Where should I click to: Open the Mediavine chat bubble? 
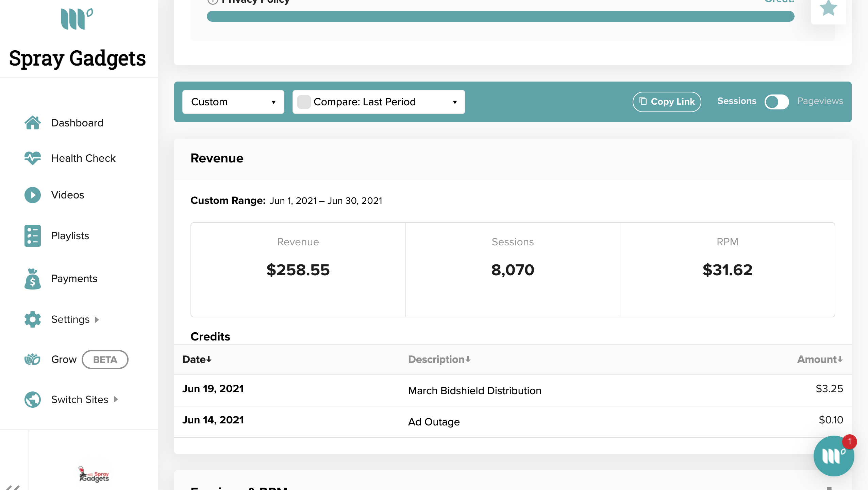click(834, 456)
